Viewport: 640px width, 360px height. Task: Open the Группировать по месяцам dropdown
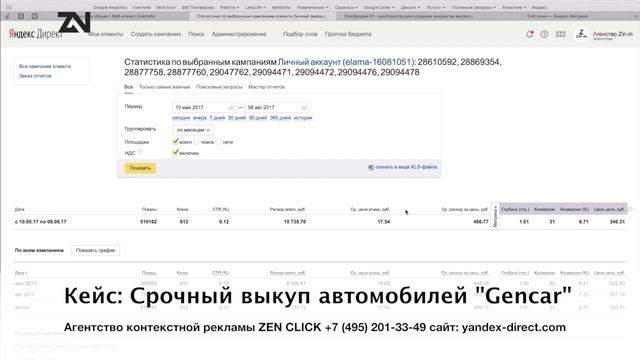click(193, 130)
